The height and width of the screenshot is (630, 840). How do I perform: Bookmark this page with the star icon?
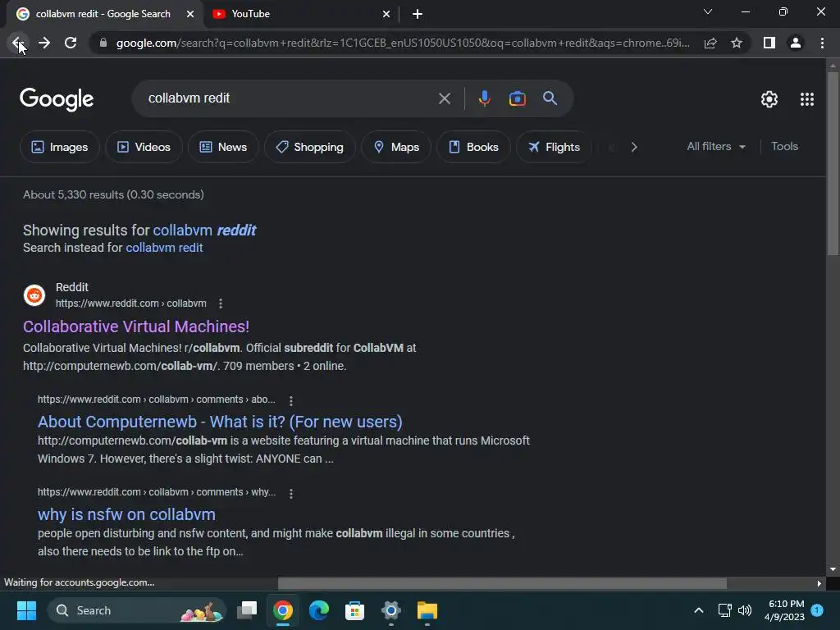737,43
